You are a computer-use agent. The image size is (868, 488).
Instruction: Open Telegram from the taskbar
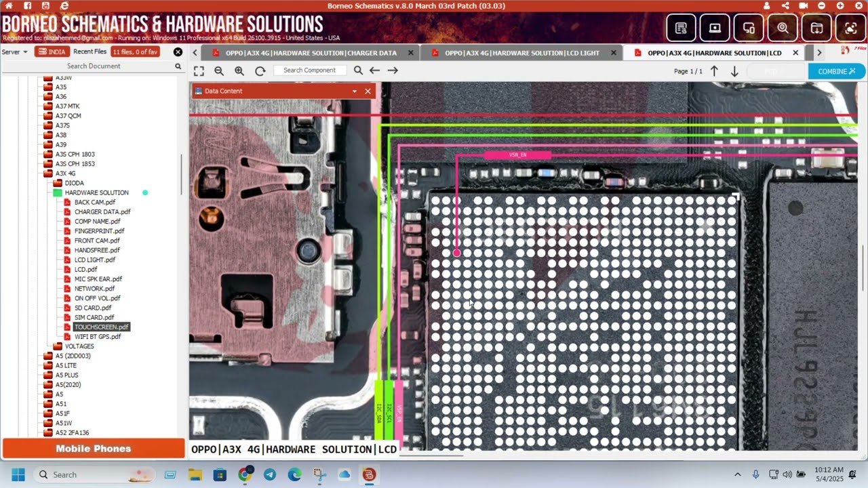[x=270, y=474]
